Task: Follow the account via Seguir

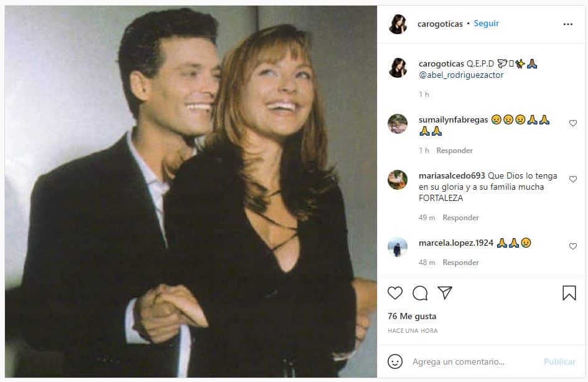Action: click(486, 23)
